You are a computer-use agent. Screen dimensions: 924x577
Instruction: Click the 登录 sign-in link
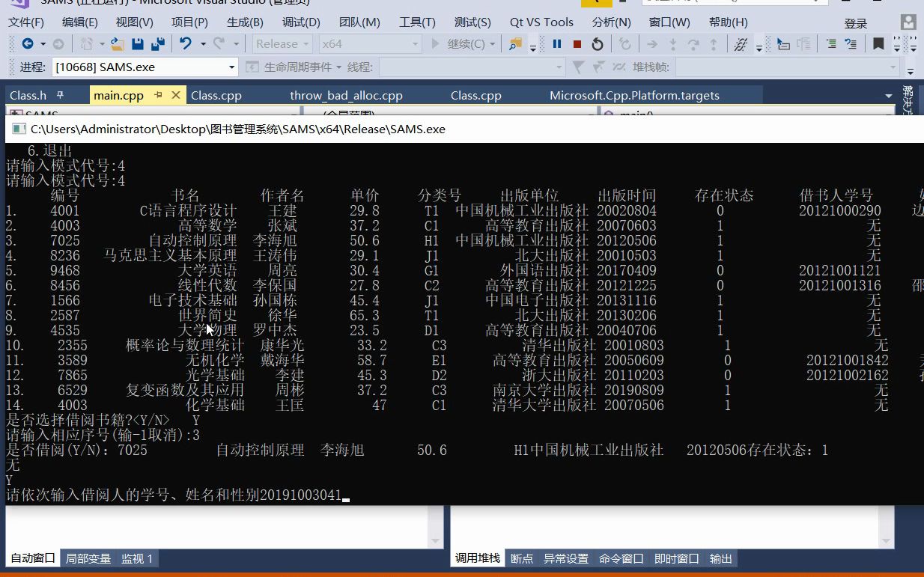(x=856, y=22)
